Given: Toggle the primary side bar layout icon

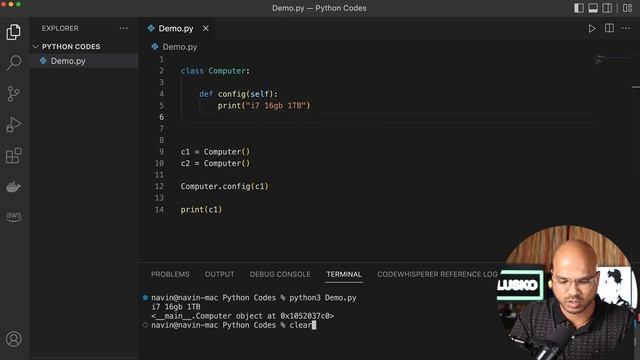Looking at the screenshot, I should click(579, 8).
